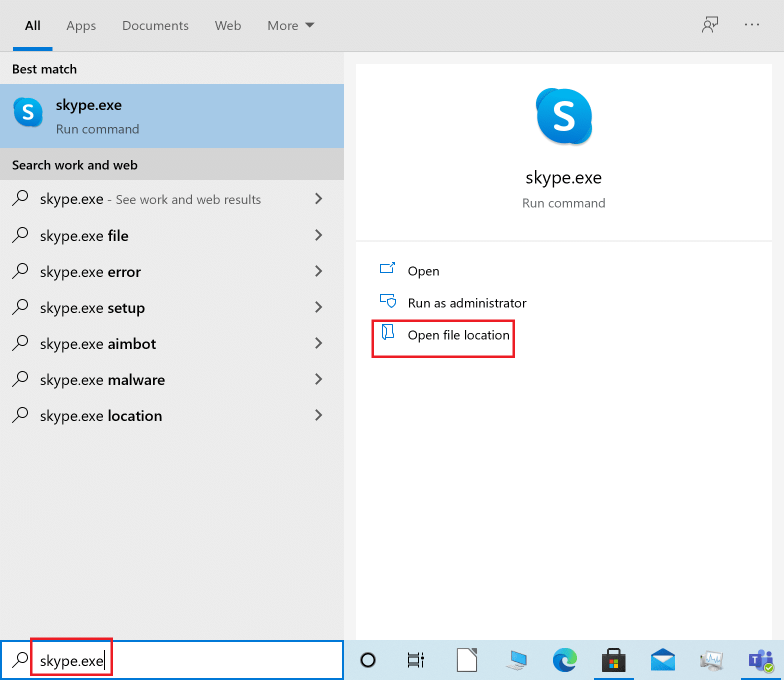Launch Microsoft Edge from the taskbar
The image size is (784, 680).
pyautogui.click(x=564, y=660)
